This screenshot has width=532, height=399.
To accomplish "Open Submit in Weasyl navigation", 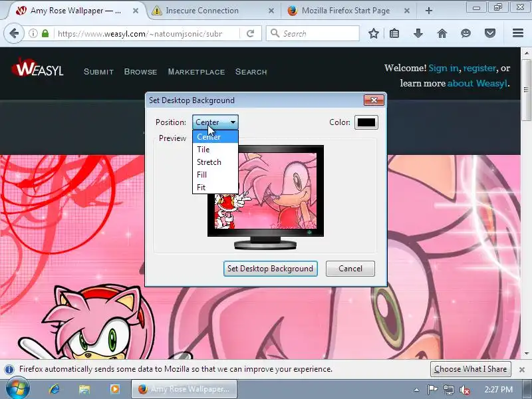I will [98, 72].
